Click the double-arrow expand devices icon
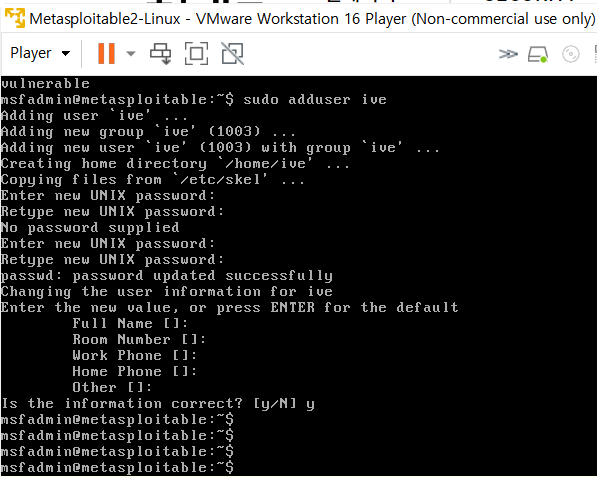 pos(508,54)
